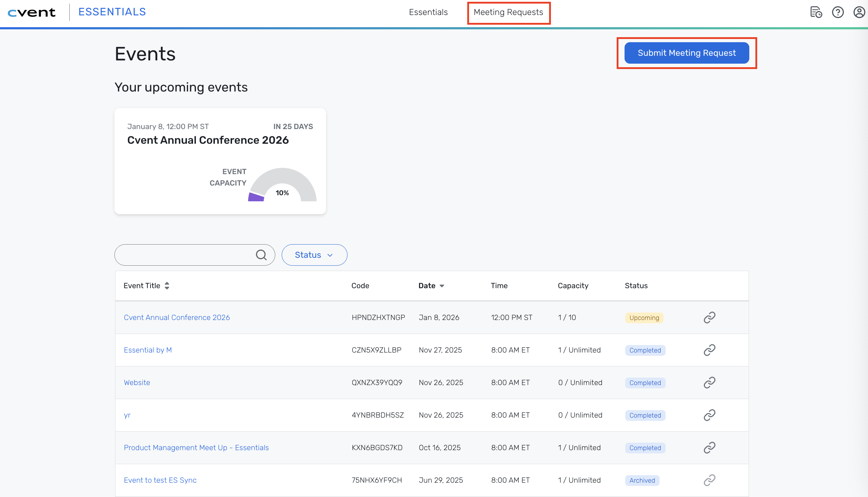Open Product Management Meet Up - Essentials link

(196, 448)
